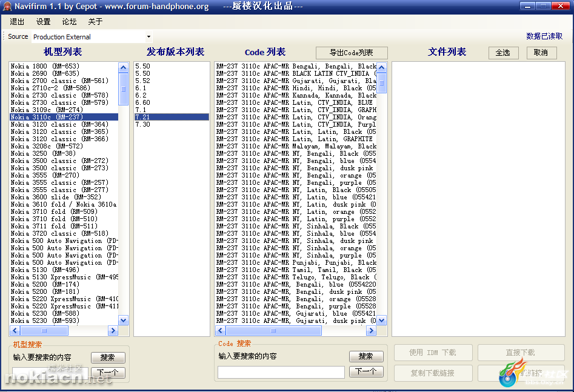574x392 pixels.
Task: Select highlighted Nokia 3110c (RM-237) row
Action: [64, 117]
